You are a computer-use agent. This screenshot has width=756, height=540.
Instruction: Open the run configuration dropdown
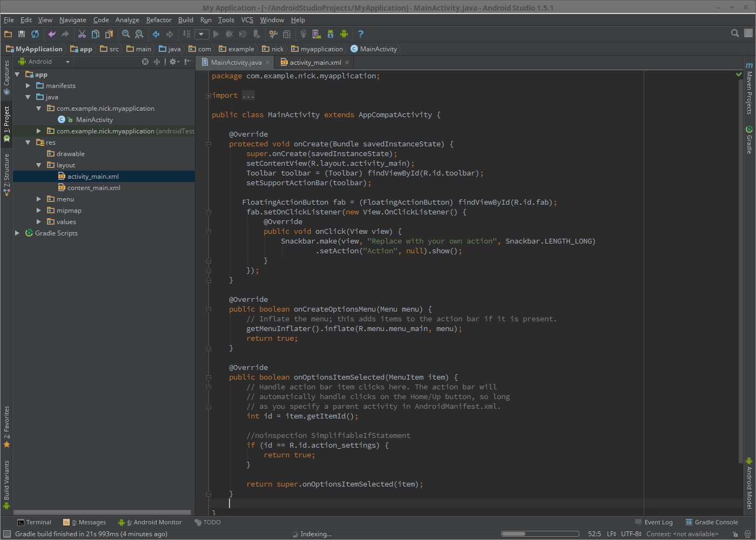[201, 34]
